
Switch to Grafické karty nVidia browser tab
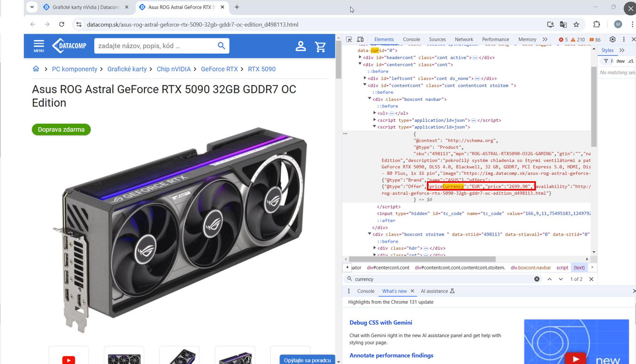point(85,7)
